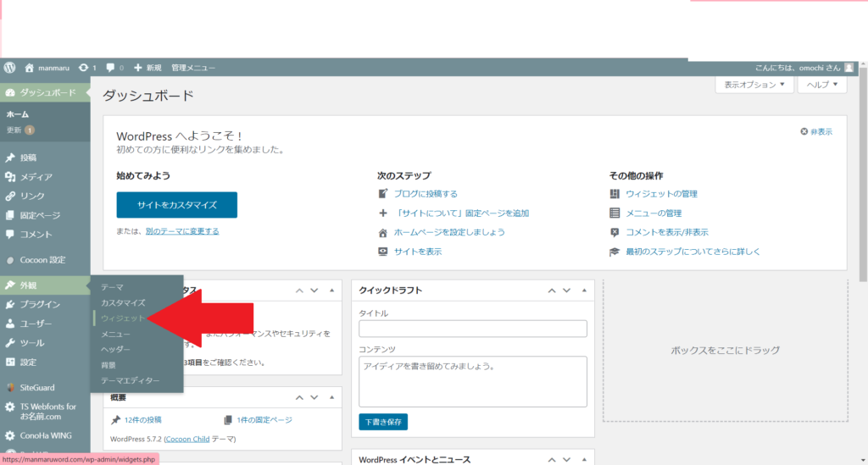Image resolution: width=868 pixels, height=465 pixels.
Task: Open 12件の投稿 link
Action: 142,419
